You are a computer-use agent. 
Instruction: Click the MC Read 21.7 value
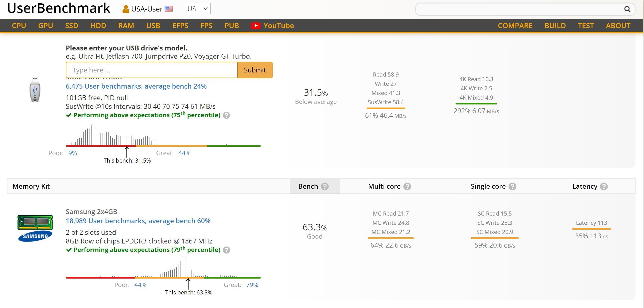point(391,214)
